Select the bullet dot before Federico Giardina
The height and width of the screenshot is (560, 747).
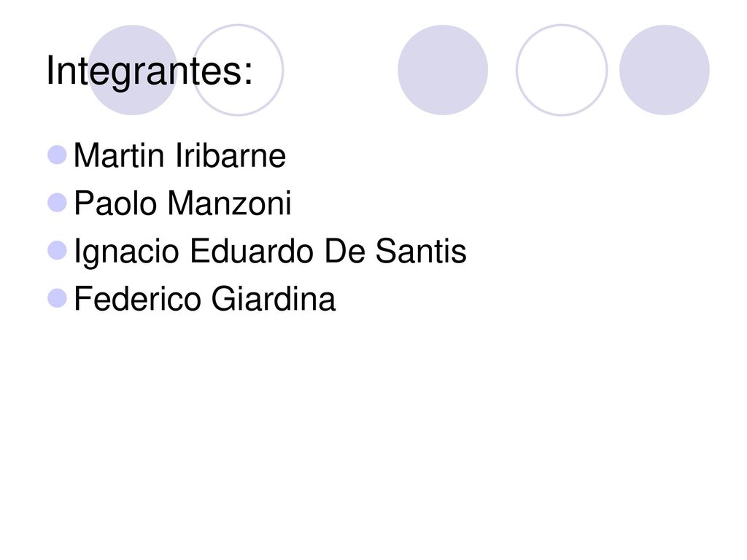coord(57,298)
